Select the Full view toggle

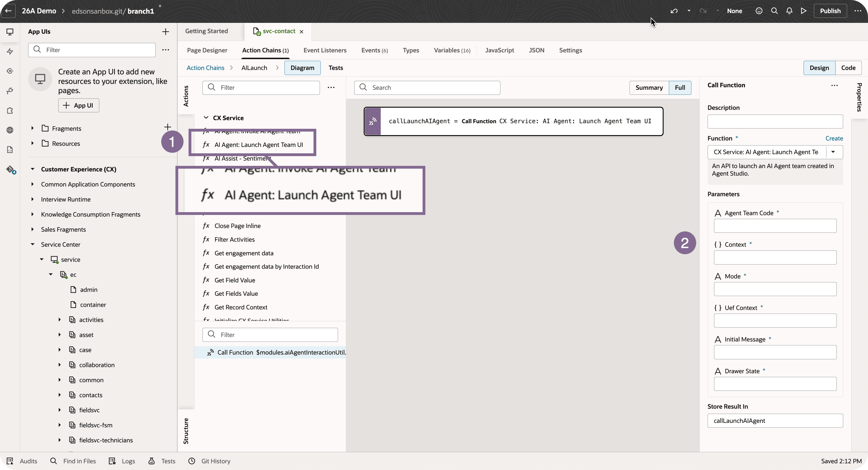pyautogui.click(x=680, y=88)
